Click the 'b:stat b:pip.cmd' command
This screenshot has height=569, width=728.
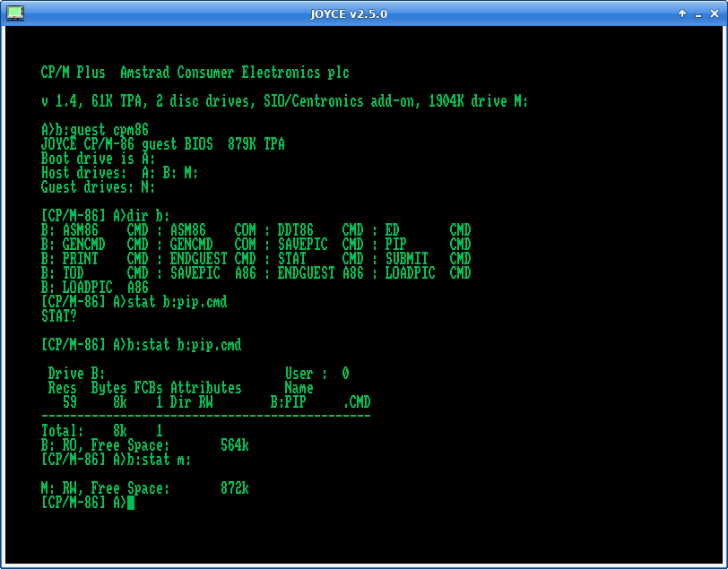(185, 345)
